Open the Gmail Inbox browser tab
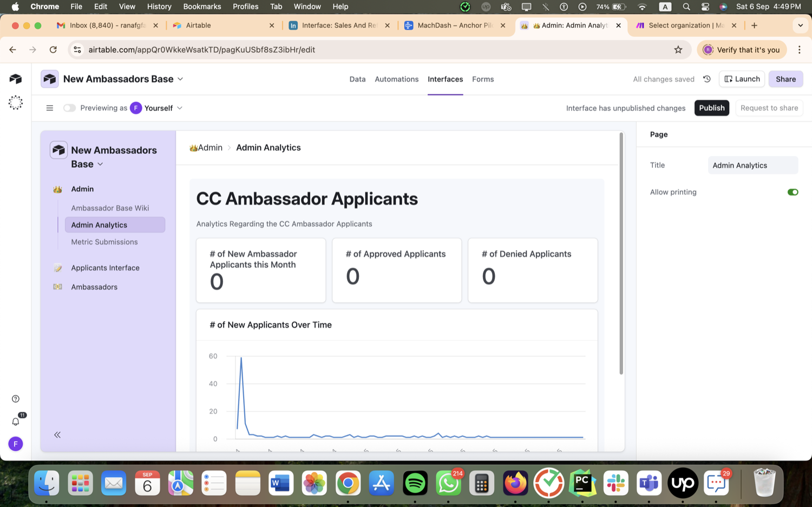Image resolution: width=812 pixels, height=507 pixels. [x=107, y=25]
